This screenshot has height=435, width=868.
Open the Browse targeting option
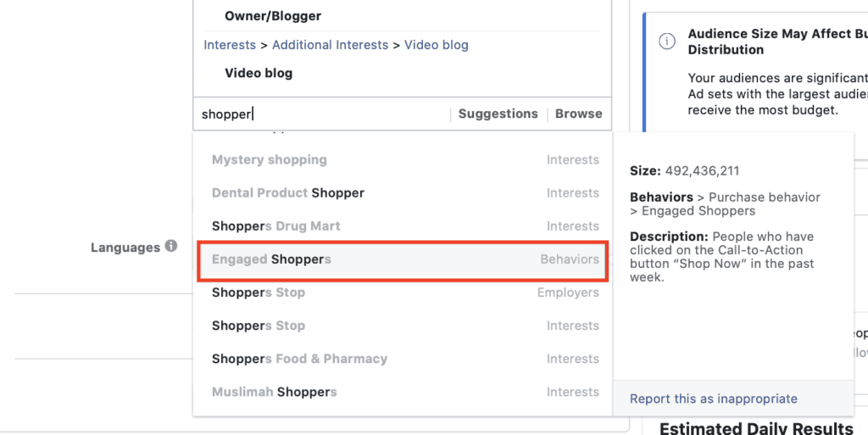click(x=578, y=114)
